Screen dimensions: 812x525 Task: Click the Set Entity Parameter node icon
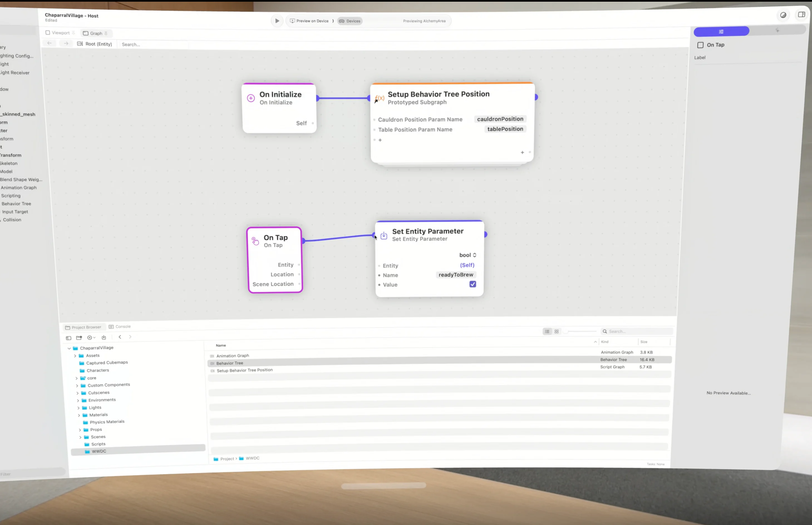click(384, 236)
